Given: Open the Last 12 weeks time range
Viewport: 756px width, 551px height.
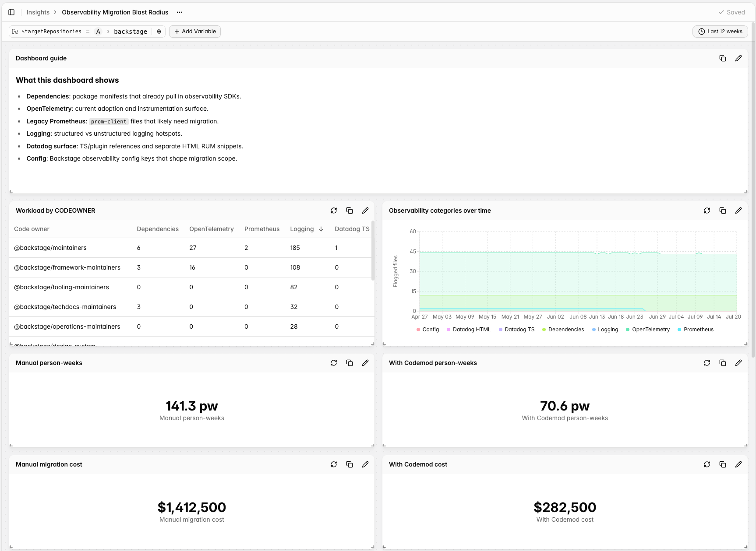Looking at the screenshot, I should [720, 32].
